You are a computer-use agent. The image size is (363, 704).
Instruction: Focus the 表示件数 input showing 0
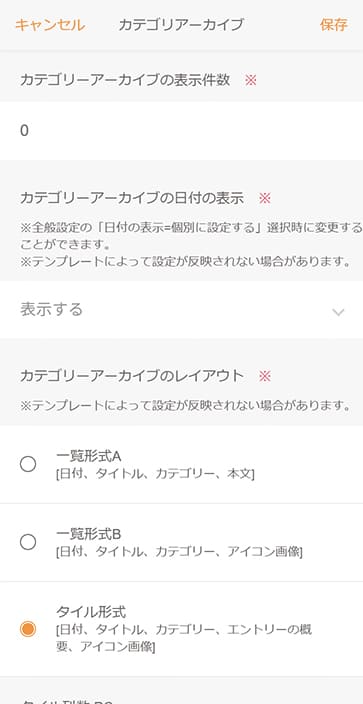(x=182, y=131)
